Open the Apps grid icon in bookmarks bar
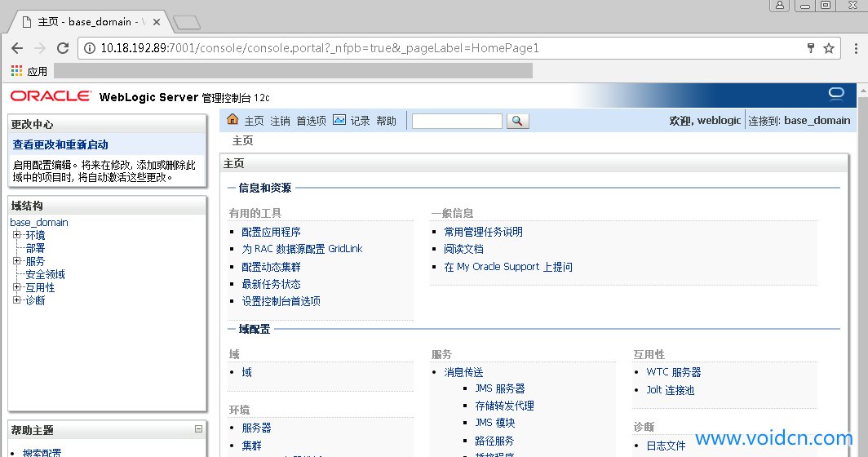Viewport: 868px width, 457px height. tap(16, 71)
